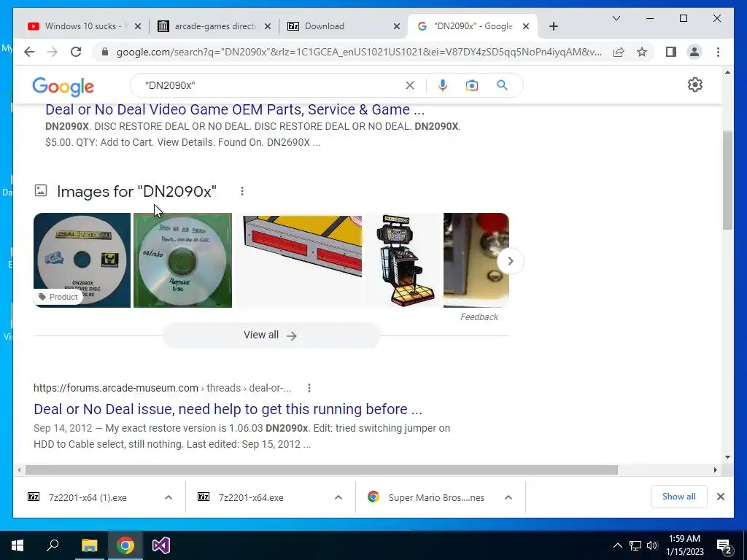Open the arcade-museum Deal or No Deal thread
This screenshot has width=747, height=560.
pos(228,409)
